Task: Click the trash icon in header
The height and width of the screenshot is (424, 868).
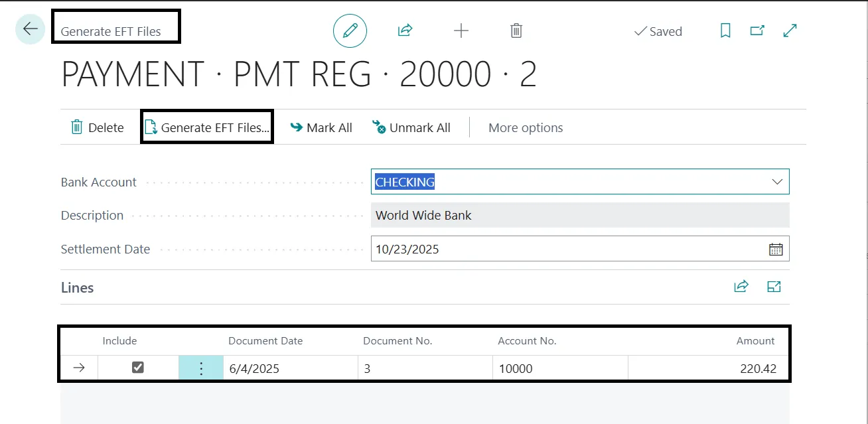Action: click(x=516, y=31)
